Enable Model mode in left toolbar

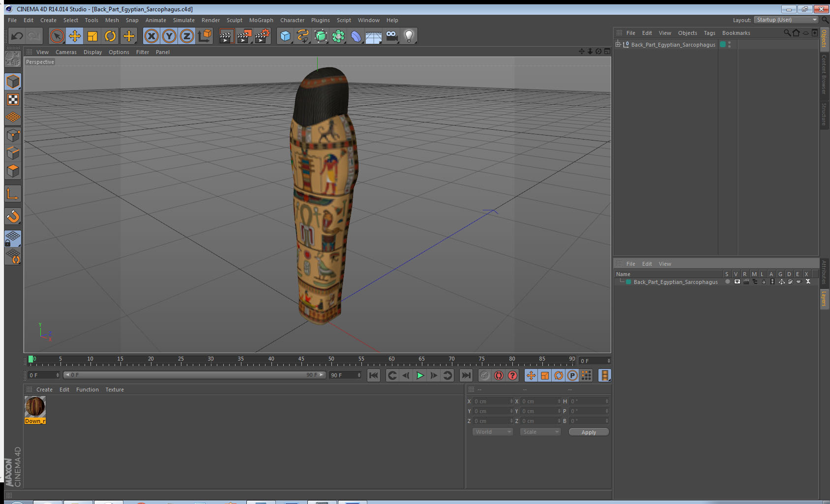point(13,82)
